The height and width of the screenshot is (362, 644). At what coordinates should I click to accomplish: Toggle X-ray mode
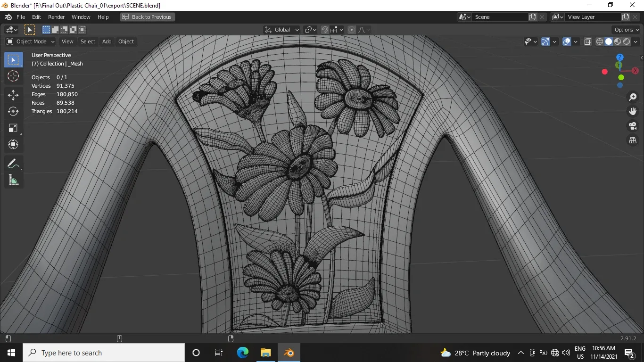(587, 41)
